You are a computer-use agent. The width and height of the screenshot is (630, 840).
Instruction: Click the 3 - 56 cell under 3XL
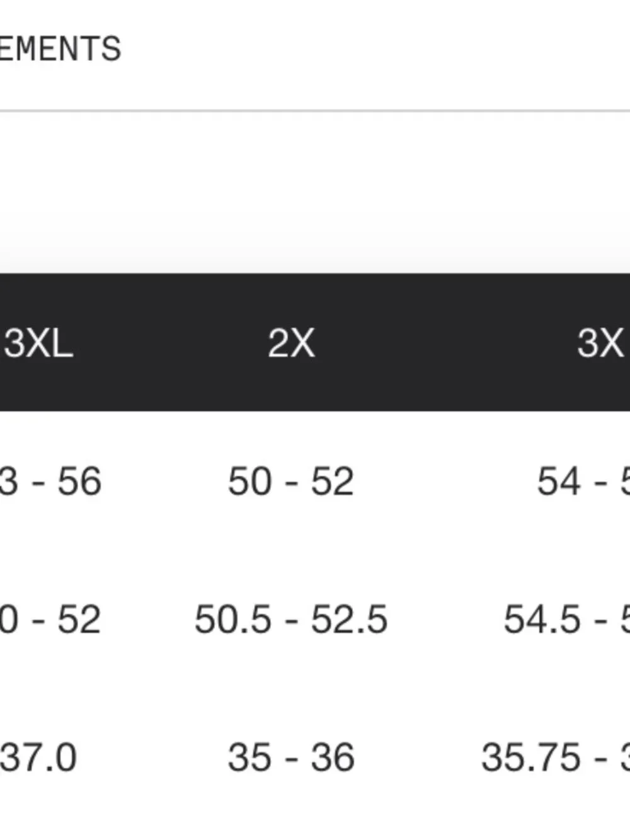pos(50,481)
